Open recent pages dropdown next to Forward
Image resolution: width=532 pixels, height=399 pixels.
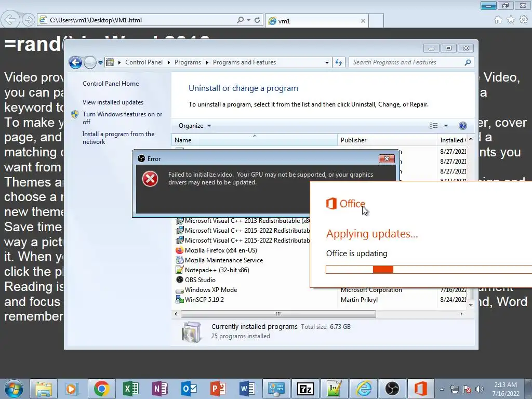pyautogui.click(x=100, y=63)
